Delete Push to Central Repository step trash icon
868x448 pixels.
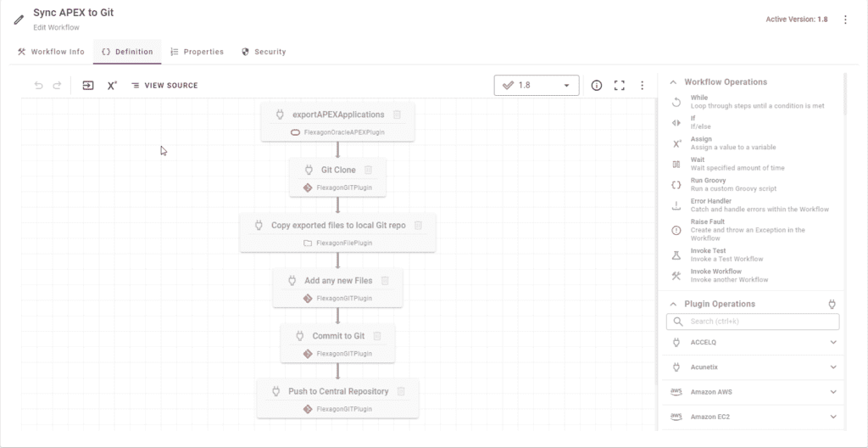click(x=401, y=391)
